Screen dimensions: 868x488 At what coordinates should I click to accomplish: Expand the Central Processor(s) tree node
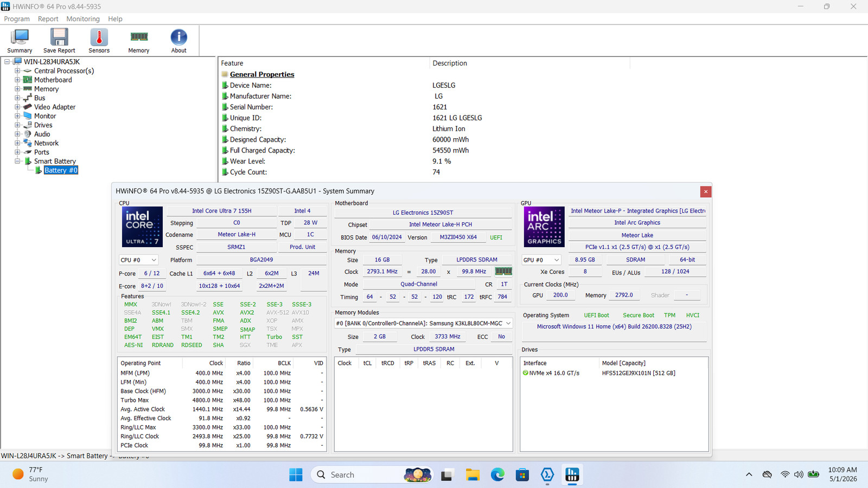17,71
